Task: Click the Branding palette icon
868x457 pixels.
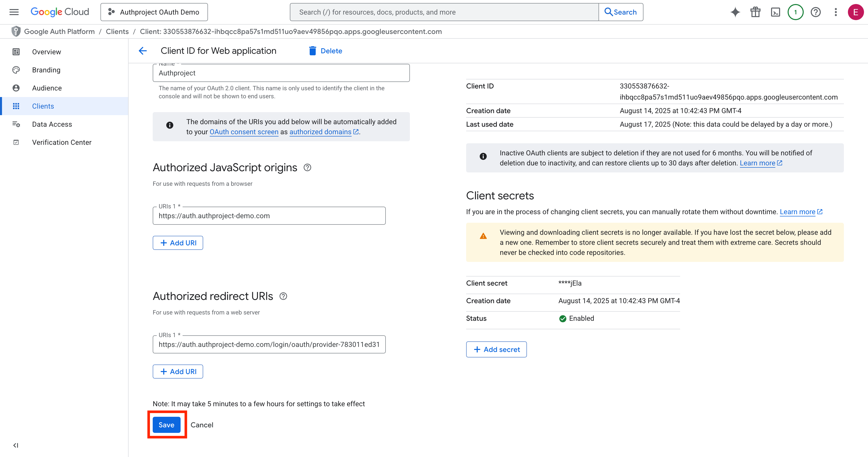Action: tap(16, 70)
